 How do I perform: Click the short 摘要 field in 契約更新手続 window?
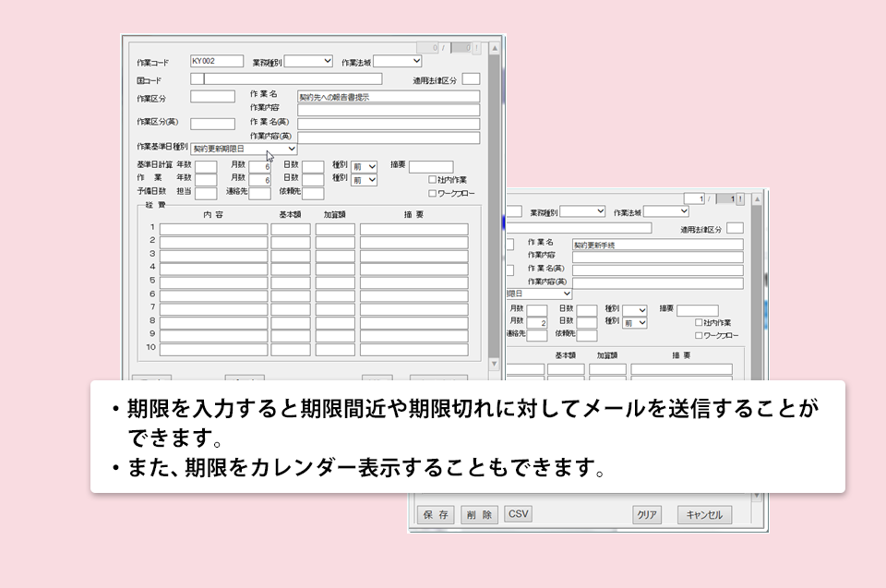point(698,310)
